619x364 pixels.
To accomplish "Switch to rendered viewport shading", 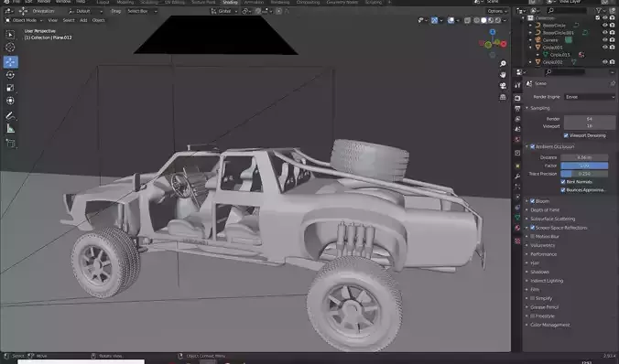I will pos(498,20).
